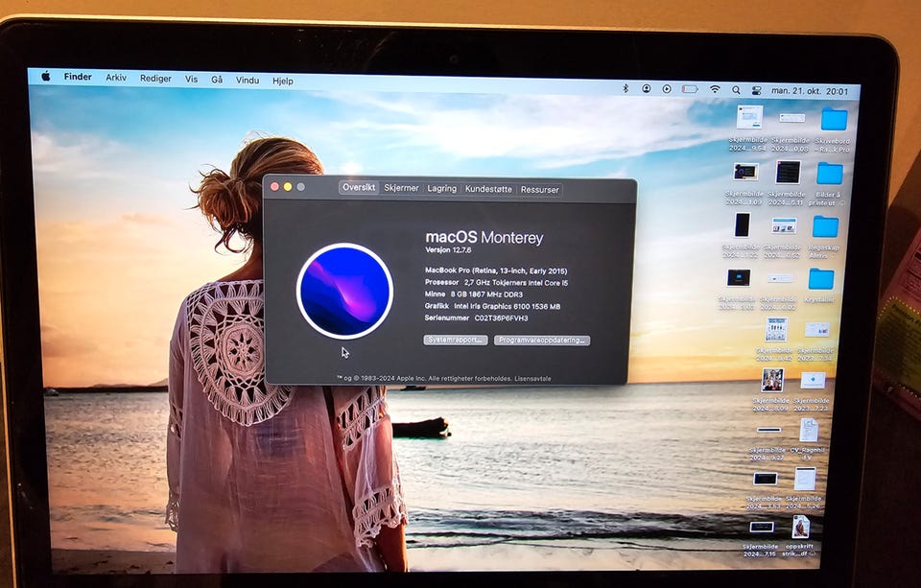
Task: Click the battery status icon
Action: 690,89
